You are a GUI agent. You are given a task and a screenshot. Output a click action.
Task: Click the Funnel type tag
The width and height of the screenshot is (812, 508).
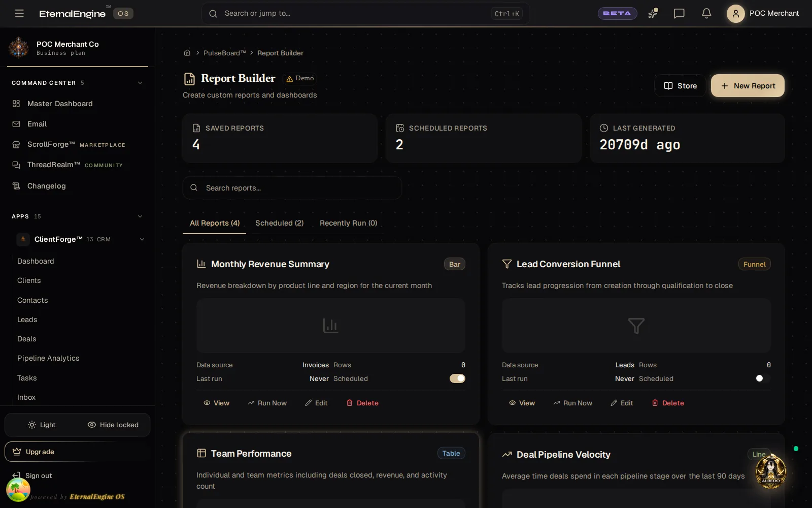[754, 264]
